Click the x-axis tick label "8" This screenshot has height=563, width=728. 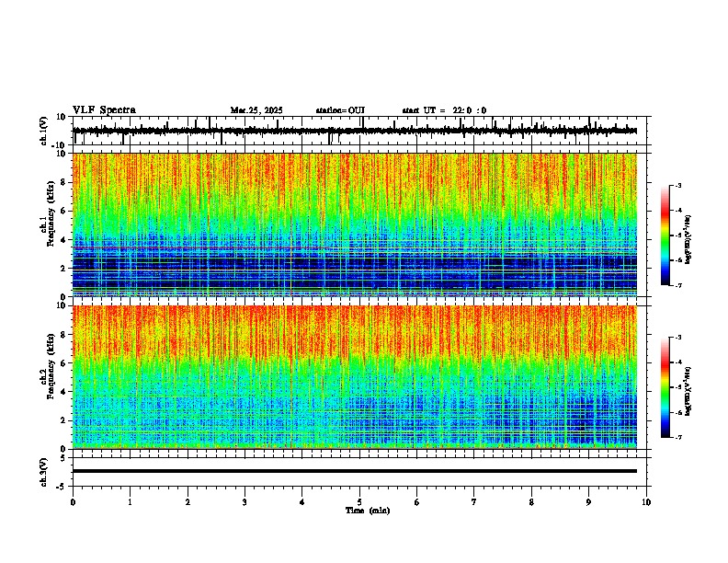(x=531, y=502)
